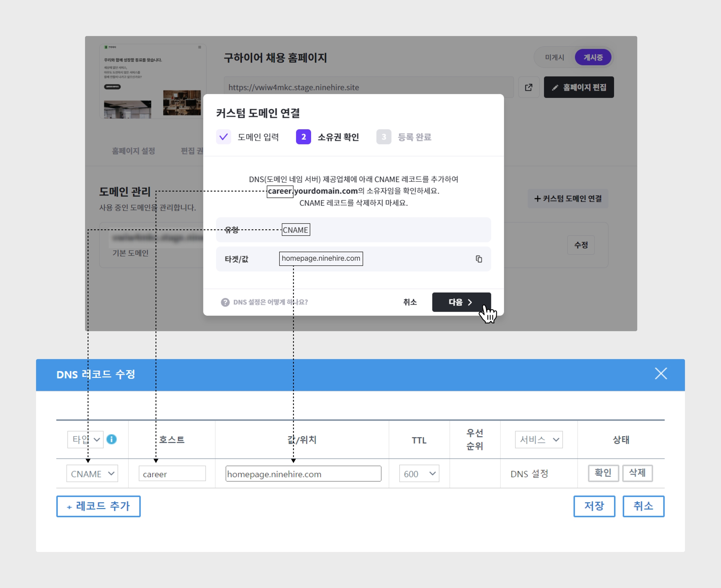Click the 호스트 input field containing career
Screen dimensions: 721x588
click(x=172, y=473)
